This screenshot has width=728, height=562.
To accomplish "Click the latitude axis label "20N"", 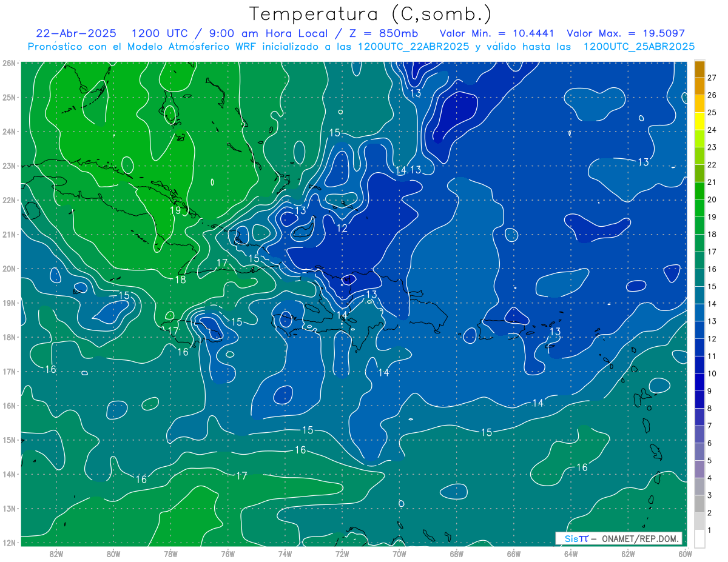I will coord(8,269).
